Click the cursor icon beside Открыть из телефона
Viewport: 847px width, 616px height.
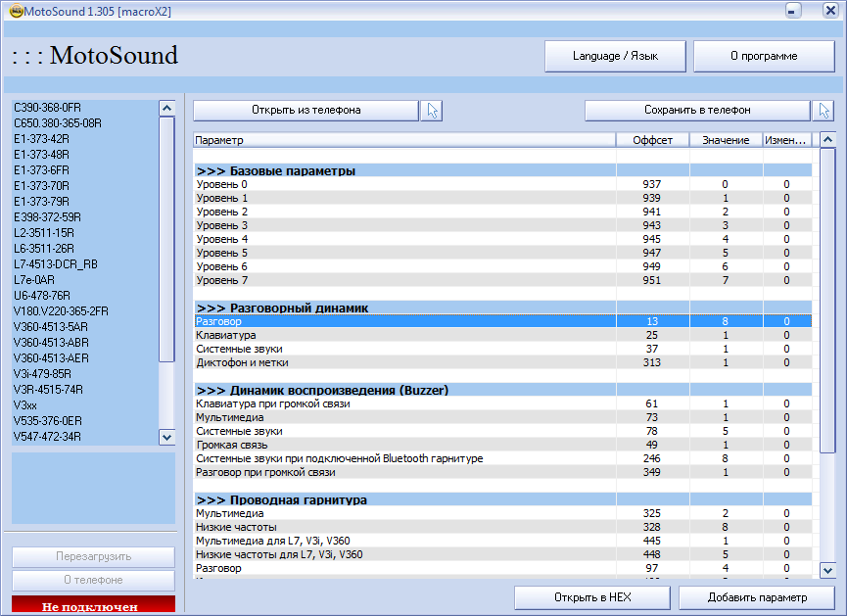[432, 111]
